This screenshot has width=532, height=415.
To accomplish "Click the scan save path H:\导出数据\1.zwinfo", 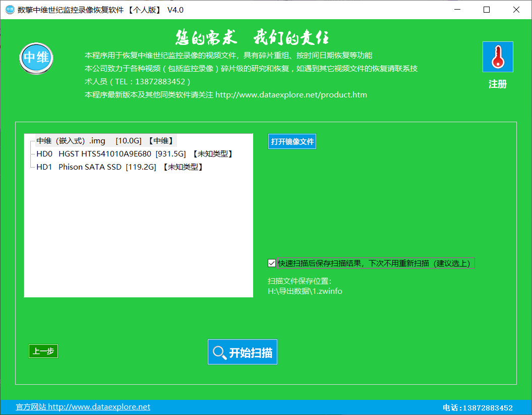I will pyautogui.click(x=305, y=291).
